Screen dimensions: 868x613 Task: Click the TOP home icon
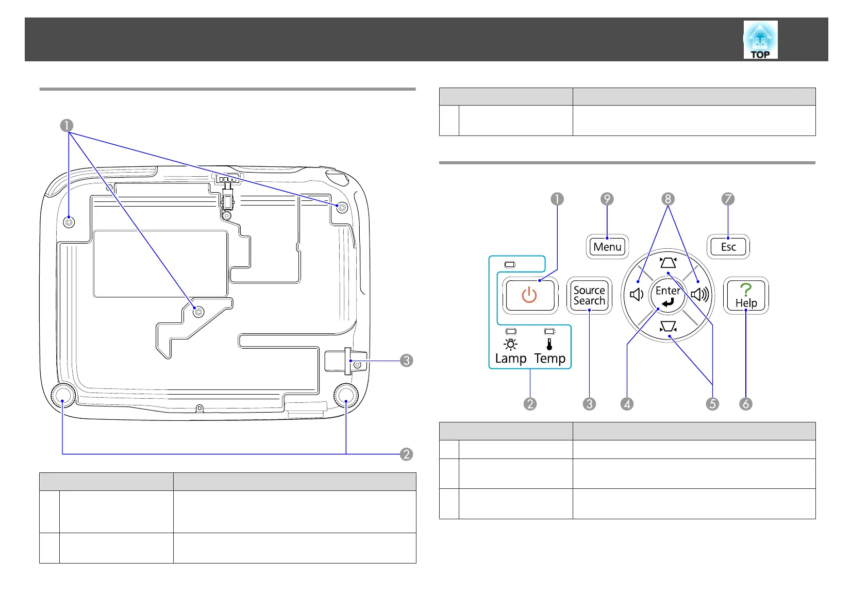(760, 40)
